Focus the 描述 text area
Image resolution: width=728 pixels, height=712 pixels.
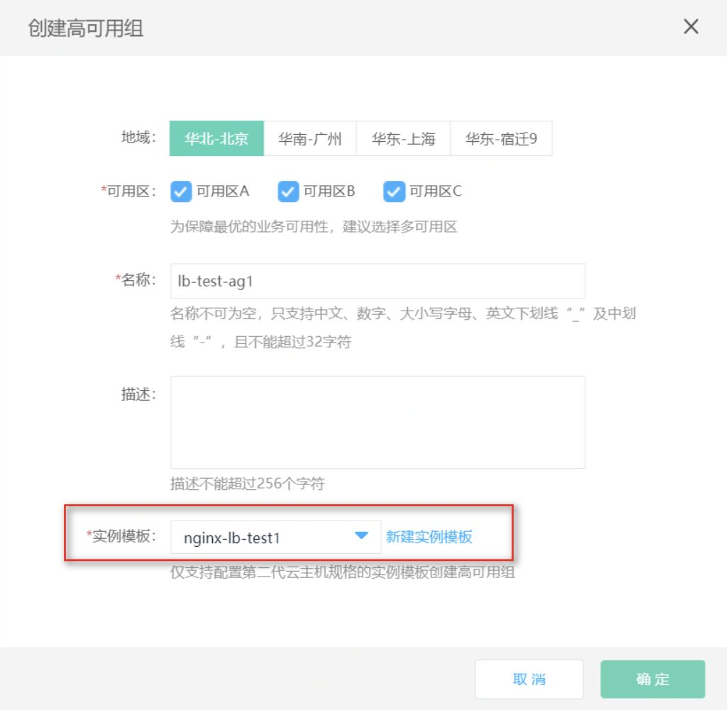[377, 423]
